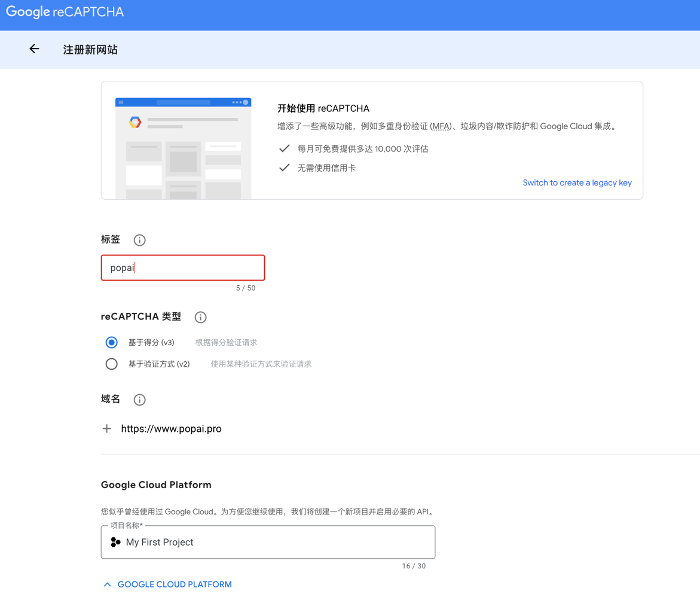Click the 使用某种验证方式来验证请求 description text

[261, 364]
